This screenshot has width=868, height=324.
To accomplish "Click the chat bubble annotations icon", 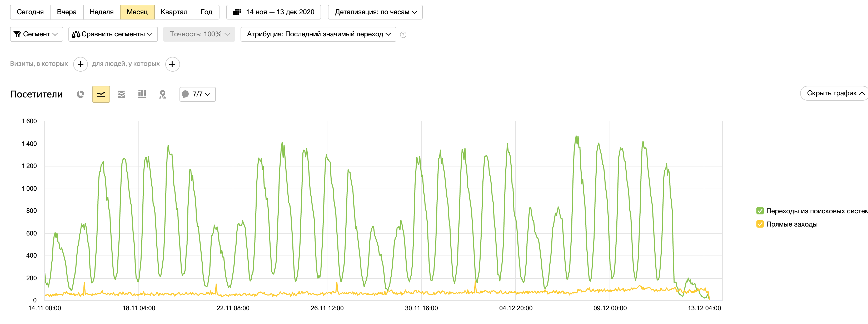I will [185, 94].
